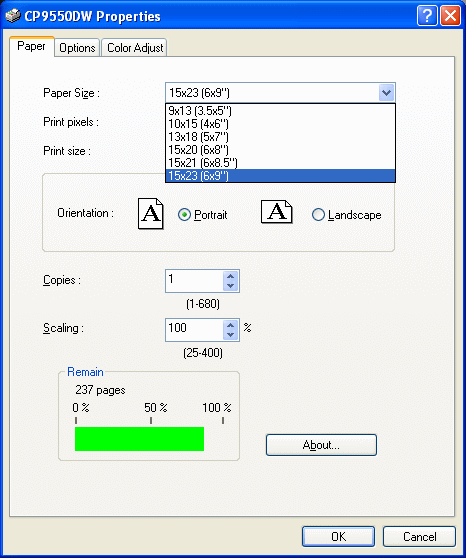Click the "Paper Size :" label
This screenshot has height=558, width=466.
(x=71, y=93)
